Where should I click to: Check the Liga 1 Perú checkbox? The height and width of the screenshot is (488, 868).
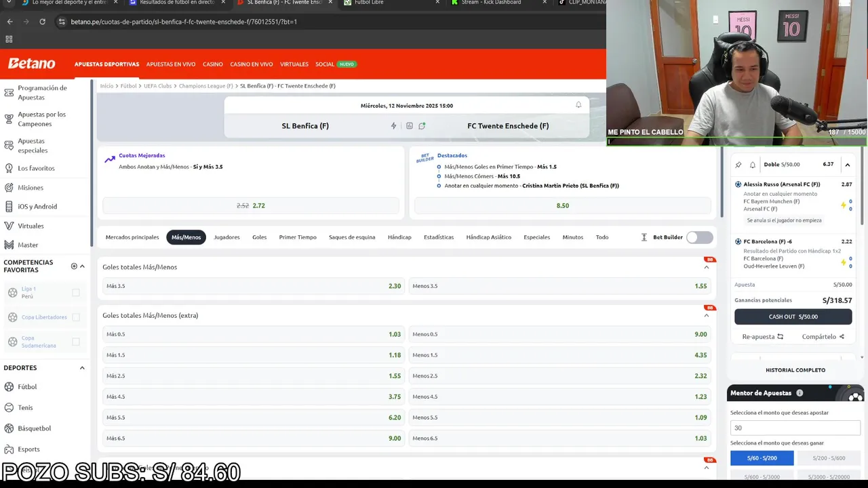coord(76,293)
